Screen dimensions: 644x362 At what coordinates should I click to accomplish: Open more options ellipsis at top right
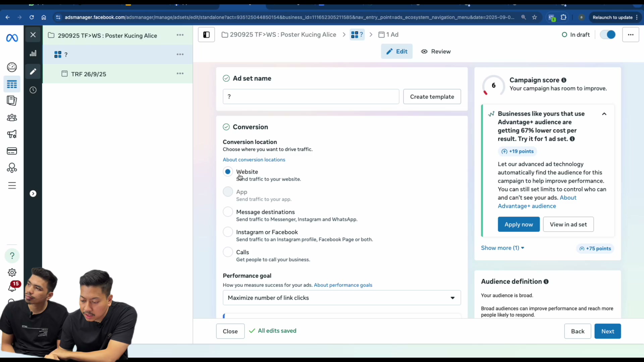[631, 35]
